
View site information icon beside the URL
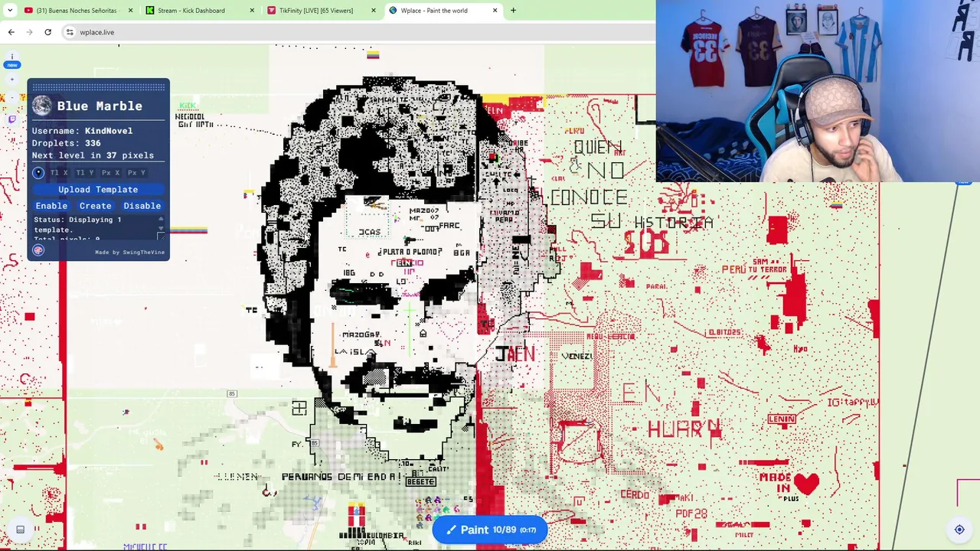click(x=70, y=32)
